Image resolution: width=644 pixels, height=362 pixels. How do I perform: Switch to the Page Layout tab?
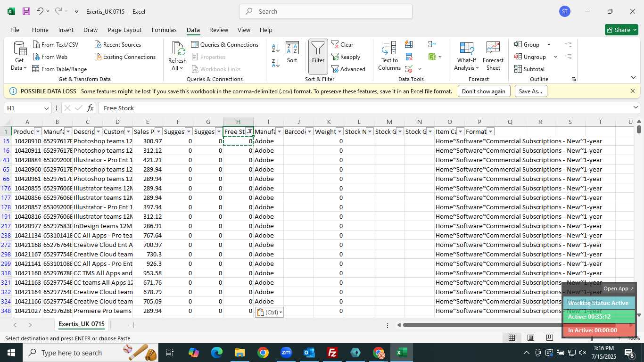124,30
